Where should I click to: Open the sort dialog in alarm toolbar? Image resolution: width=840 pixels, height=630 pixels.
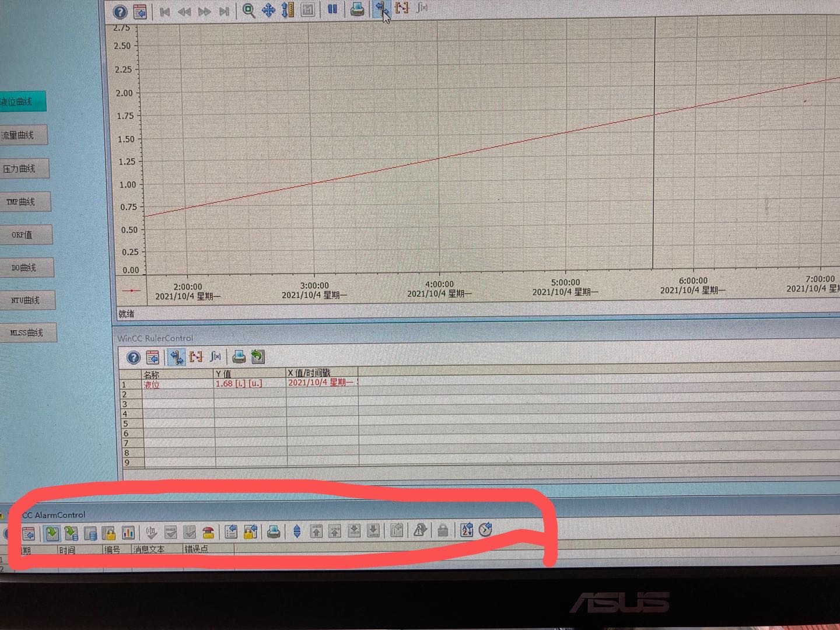coord(467,530)
